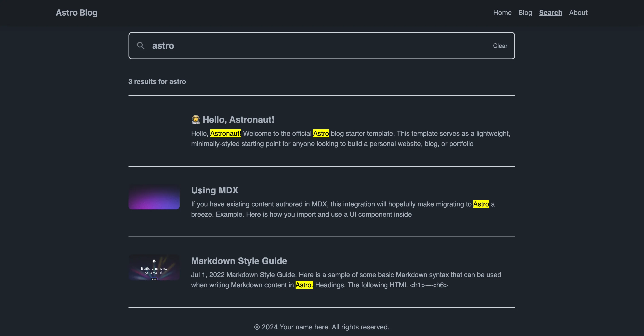The width and height of the screenshot is (644, 336).
Task: Click the highlighted Astronaut! text in results
Action: click(x=225, y=133)
